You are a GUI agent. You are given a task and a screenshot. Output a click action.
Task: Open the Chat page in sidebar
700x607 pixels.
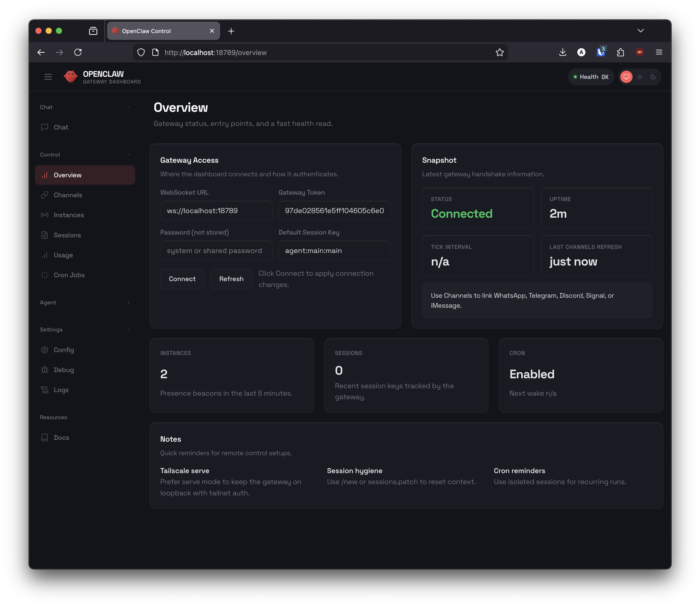click(x=85, y=127)
